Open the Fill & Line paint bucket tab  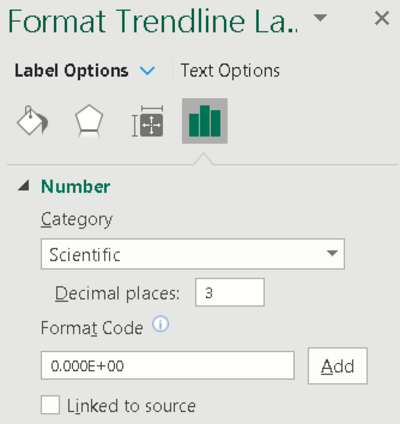32,121
